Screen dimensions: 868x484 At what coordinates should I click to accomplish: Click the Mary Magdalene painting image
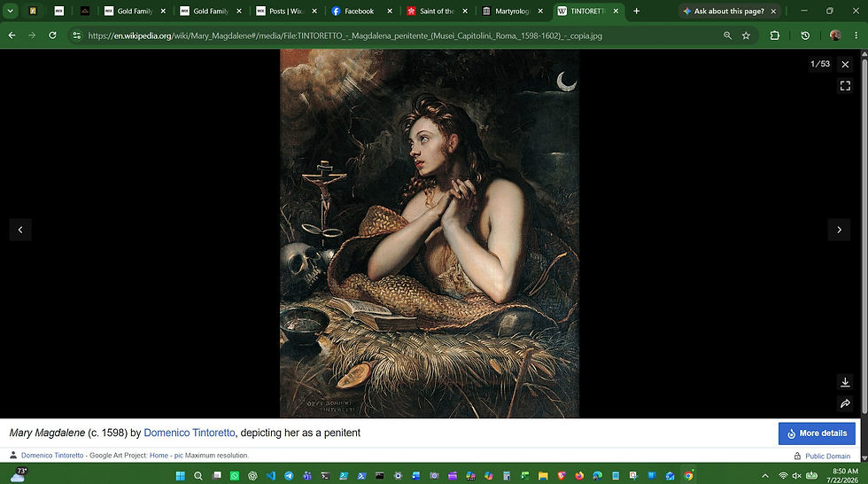pos(429,233)
